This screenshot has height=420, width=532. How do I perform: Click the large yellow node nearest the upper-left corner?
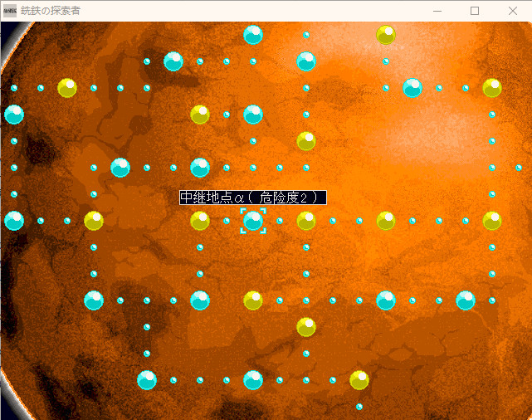pyautogui.click(x=67, y=88)
